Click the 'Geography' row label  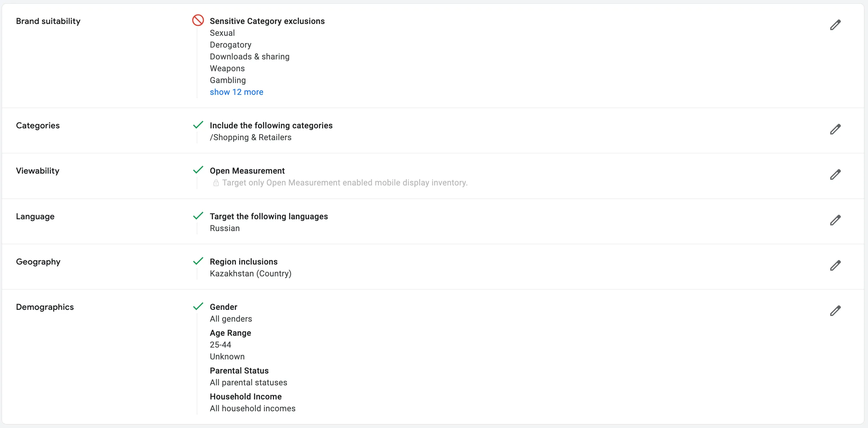point(38,262)
